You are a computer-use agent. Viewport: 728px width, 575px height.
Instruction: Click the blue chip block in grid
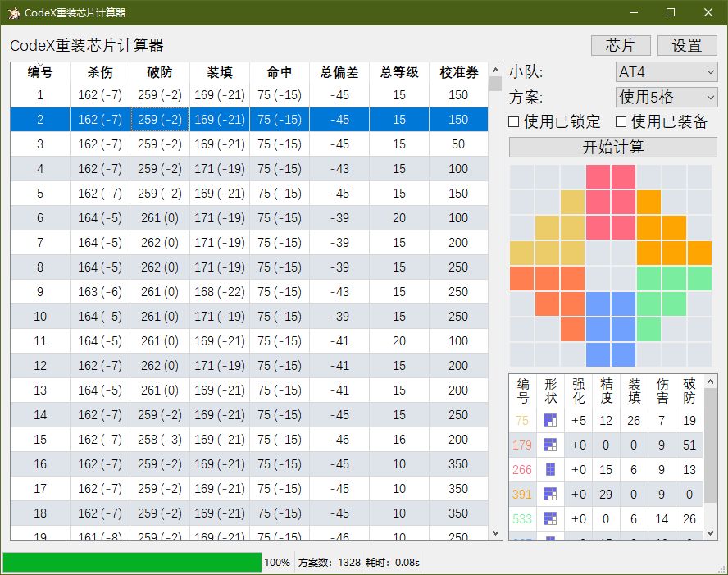point(611,330)
